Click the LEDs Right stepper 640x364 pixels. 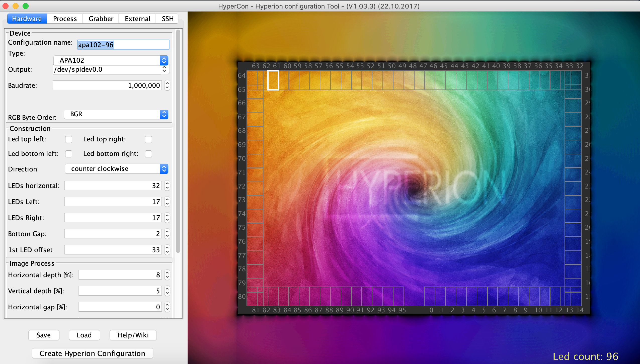tap(167, 218)
